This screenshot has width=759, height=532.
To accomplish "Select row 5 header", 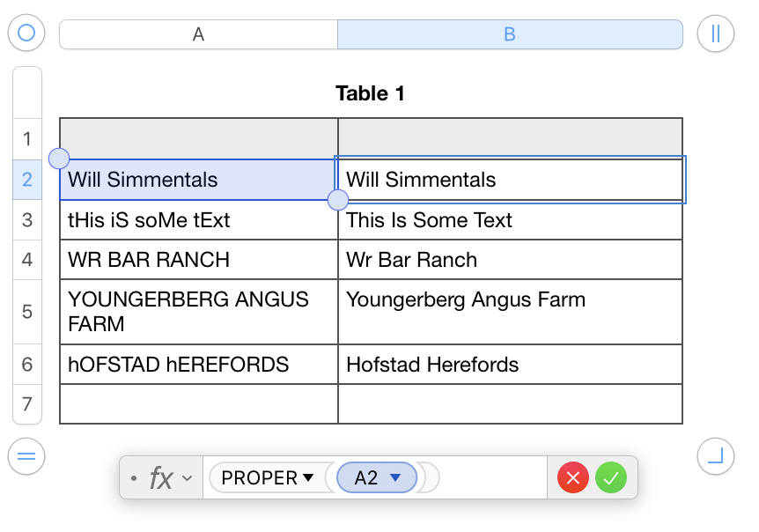I will [27, 312].
